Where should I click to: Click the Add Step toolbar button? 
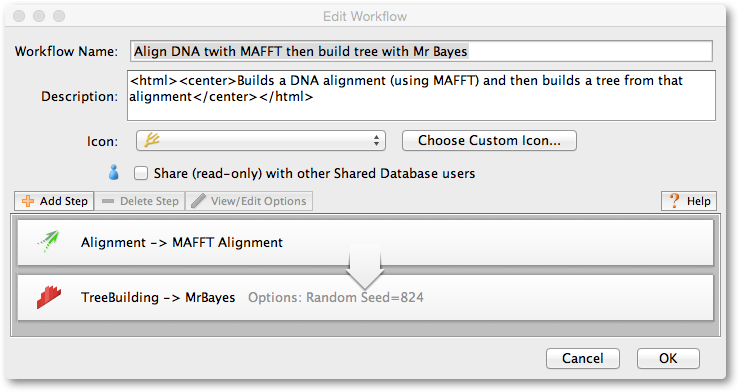pyautogui.click(x=54, y=201)
